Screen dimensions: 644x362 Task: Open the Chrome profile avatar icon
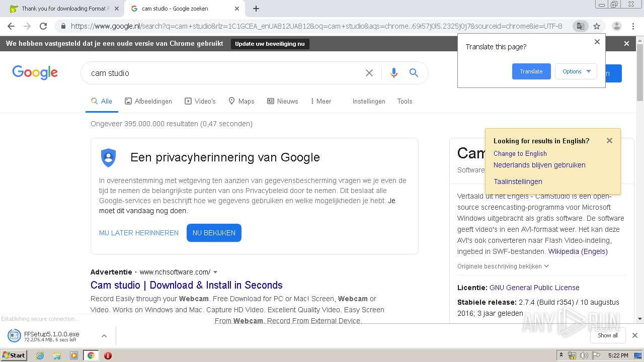pyautogui.click(x=616, y=26)
